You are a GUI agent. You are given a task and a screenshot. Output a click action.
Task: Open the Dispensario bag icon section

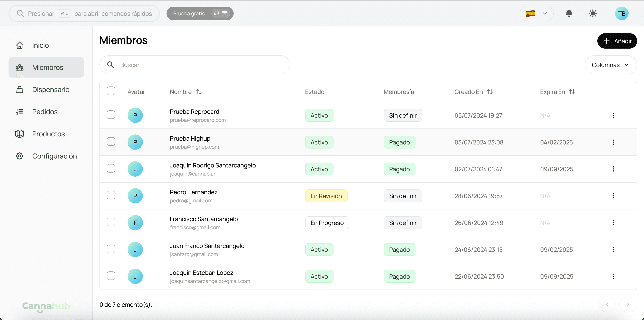pyautogui.click(x=20, y=89)
